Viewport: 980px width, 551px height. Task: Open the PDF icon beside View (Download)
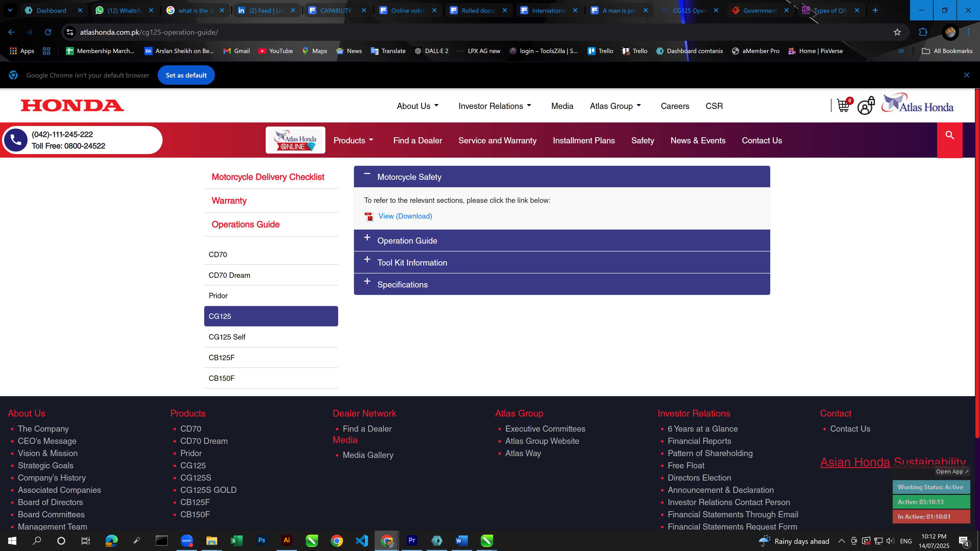click(x=369, y=216)
